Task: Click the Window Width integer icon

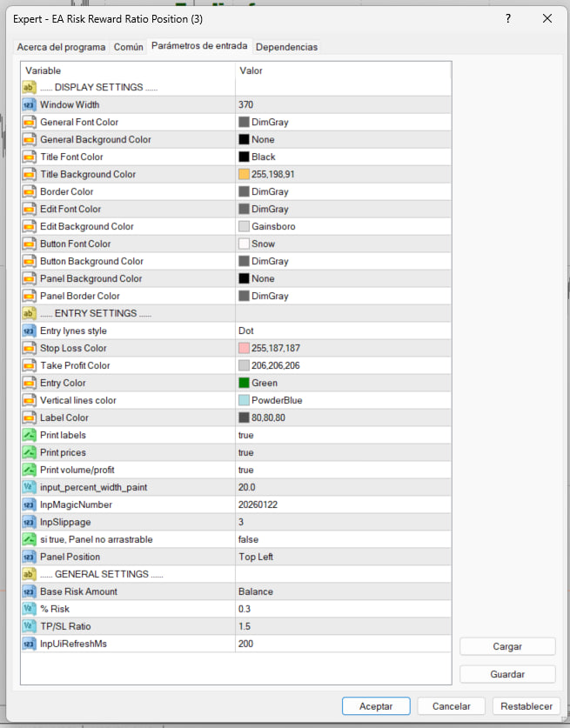Action: coord(28,104)
